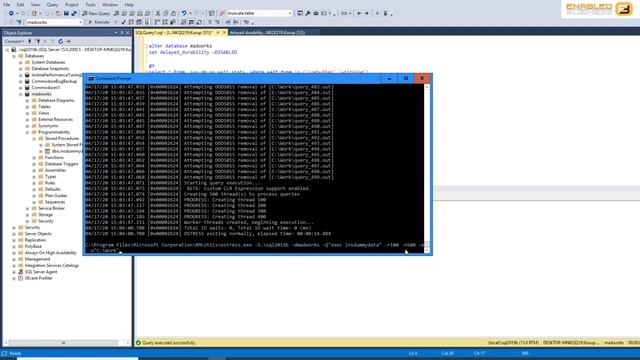The image size is (640, 360).
Task: Click the Command Prompt vertical scrollbar
Action: click(x=427, y=168)
